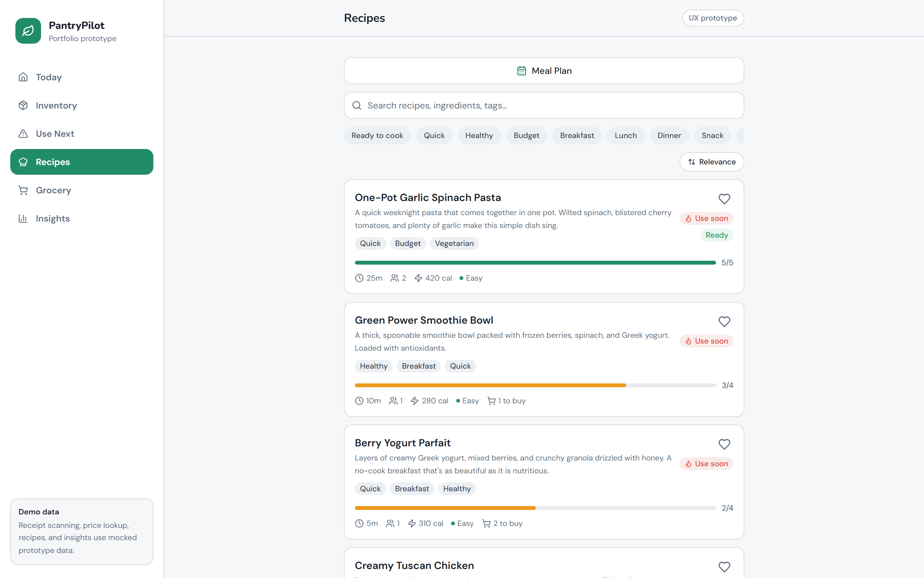Click the Vegetarian tag on Garlic Spinach Pasta

tap(454, 243)
